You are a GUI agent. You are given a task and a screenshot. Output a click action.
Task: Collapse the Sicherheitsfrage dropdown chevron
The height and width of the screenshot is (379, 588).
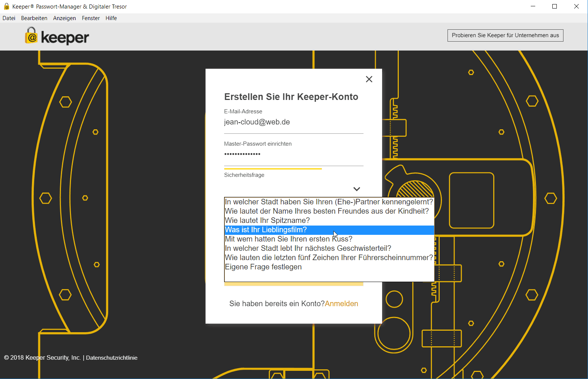pos(357,189)
